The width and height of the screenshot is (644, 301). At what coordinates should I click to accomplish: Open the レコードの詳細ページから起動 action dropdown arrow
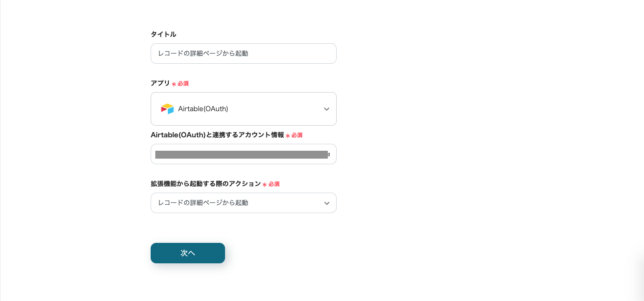[x=326, y=203]
